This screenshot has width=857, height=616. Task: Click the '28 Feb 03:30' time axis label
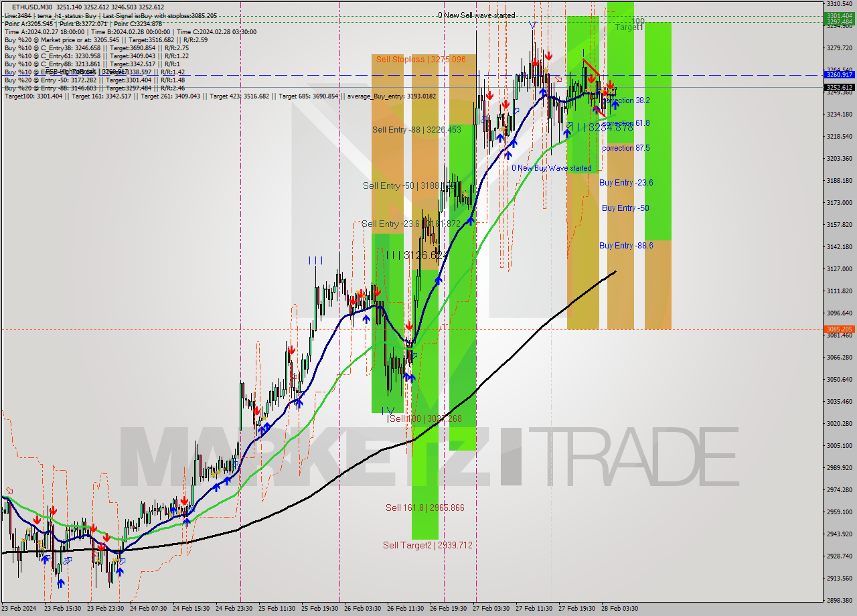coord(619,609)
